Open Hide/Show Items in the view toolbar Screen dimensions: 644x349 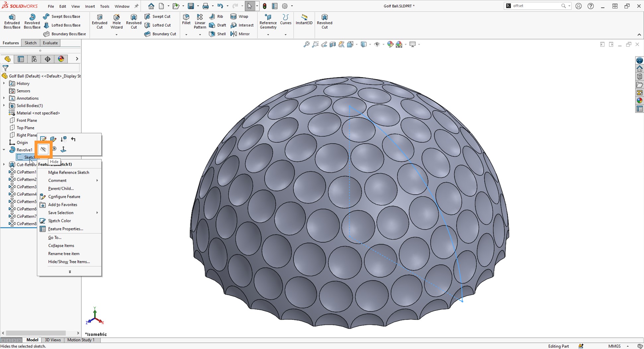pyautogui.click(x=378, y=44)
